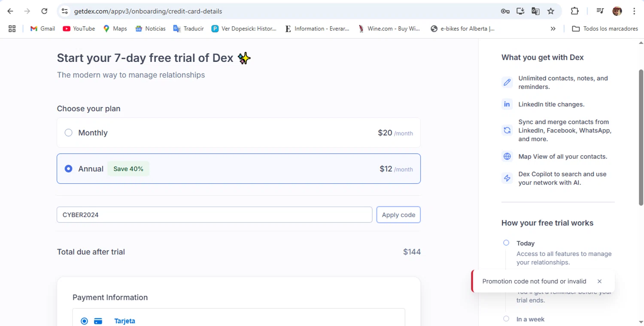This screenshot has height=326, width=644.
Task: Open the Noticias bookmark
Action: pos(150,29)
